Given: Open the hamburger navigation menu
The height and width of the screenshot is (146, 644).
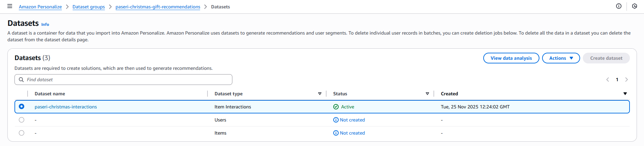Looking at the screenshot, I should coord(10,6).
